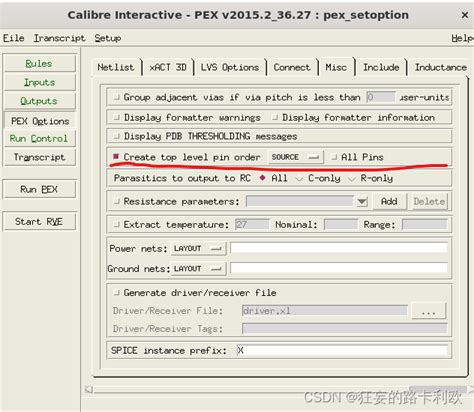Click the SPICE instance prefix field
474x412 pixels.
tap(342, 350)
